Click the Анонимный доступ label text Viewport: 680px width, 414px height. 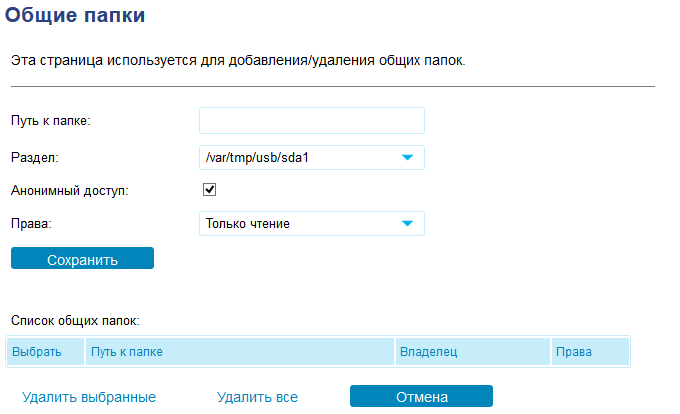tap(69, 190)
